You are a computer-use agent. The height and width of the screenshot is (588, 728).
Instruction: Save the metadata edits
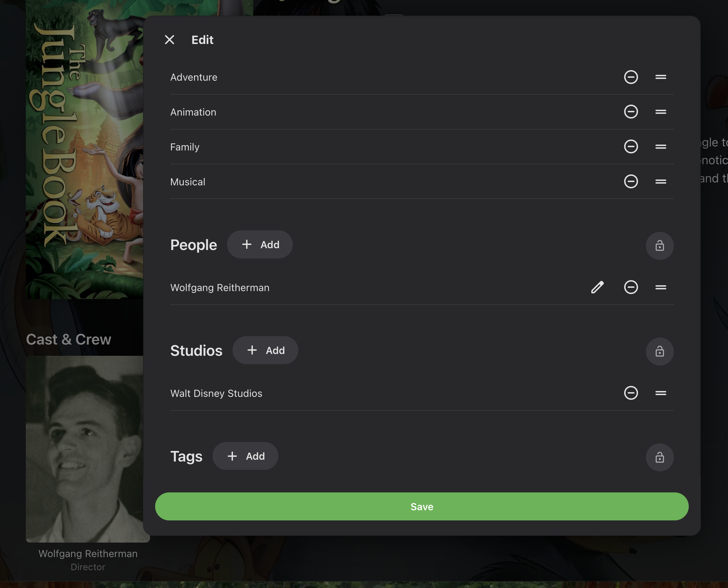pyautogui.click(x=421, y=507)
